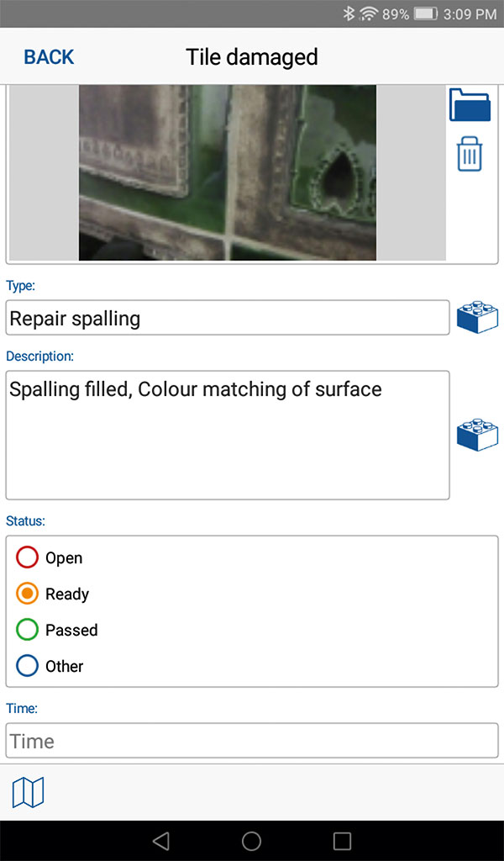Click the Description text area
Screen dimensions: 504x861
click(x=228, y=435)
